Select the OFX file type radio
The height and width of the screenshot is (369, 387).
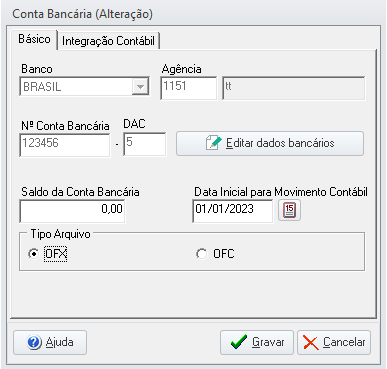pyautogui.click(x=33, y=254)
